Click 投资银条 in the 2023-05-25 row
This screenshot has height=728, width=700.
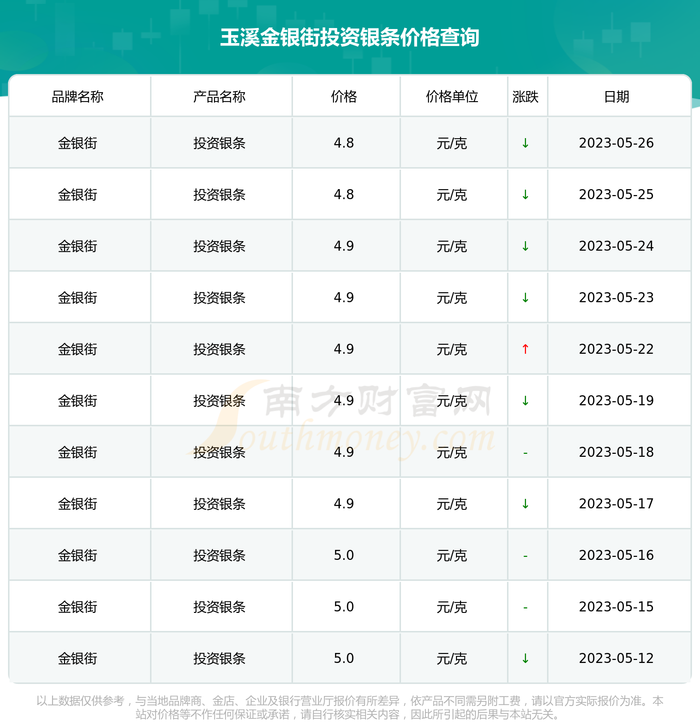coord(219,195)
